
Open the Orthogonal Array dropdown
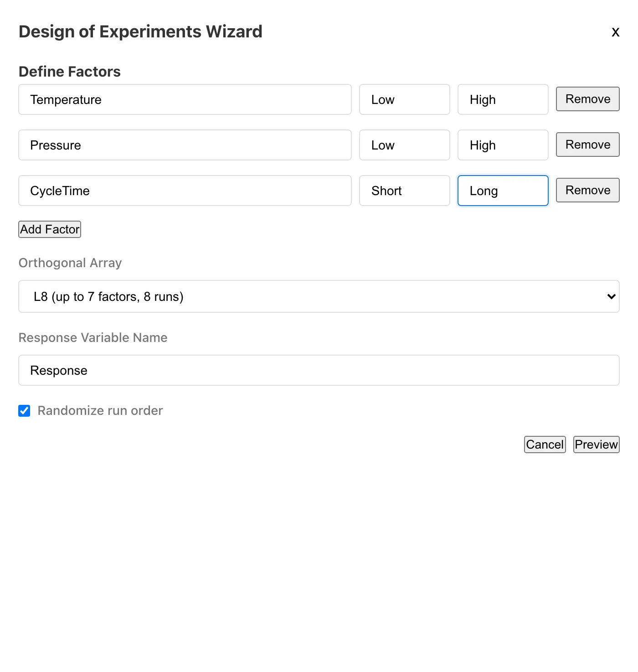point(319,296)
